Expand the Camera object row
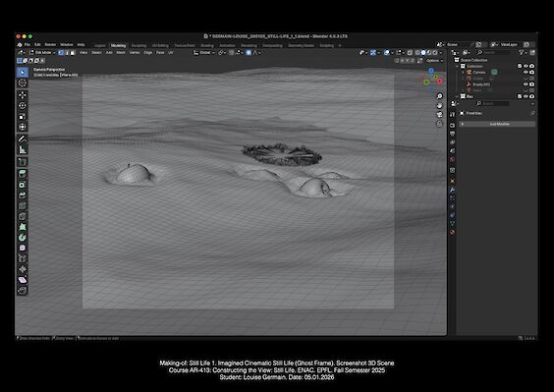 click(x=463, y=72)
